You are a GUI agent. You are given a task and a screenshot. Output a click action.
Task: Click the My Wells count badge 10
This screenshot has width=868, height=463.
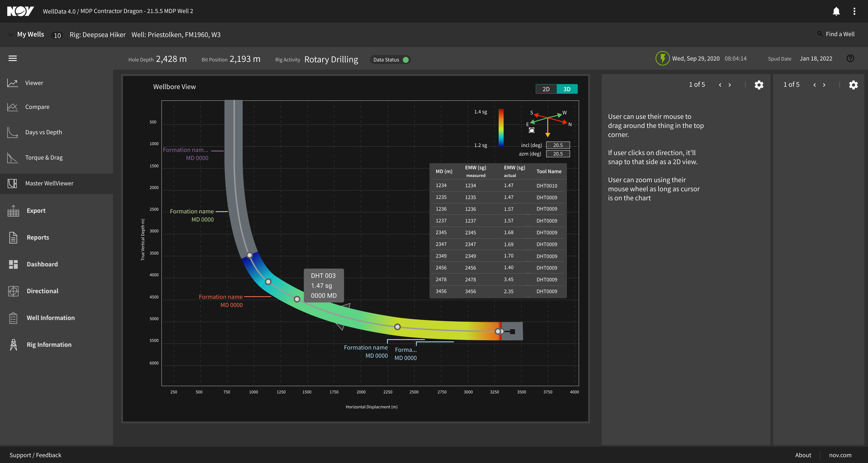pos(57,35)
